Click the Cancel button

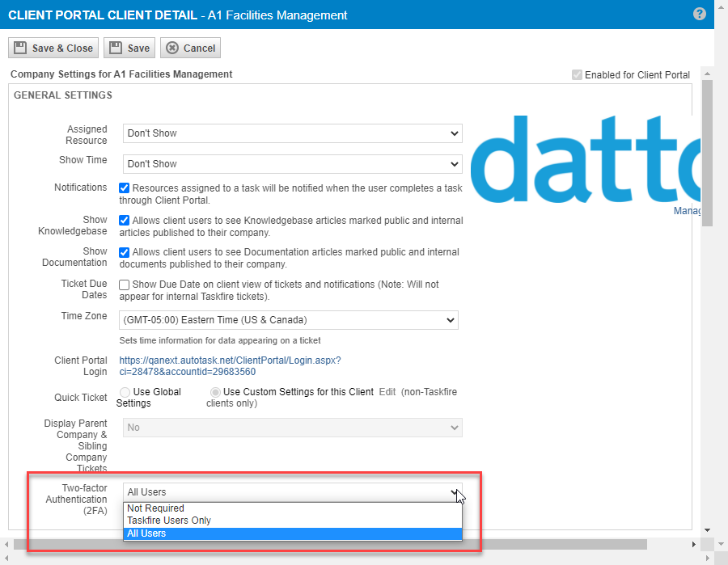tap(190, 48)
